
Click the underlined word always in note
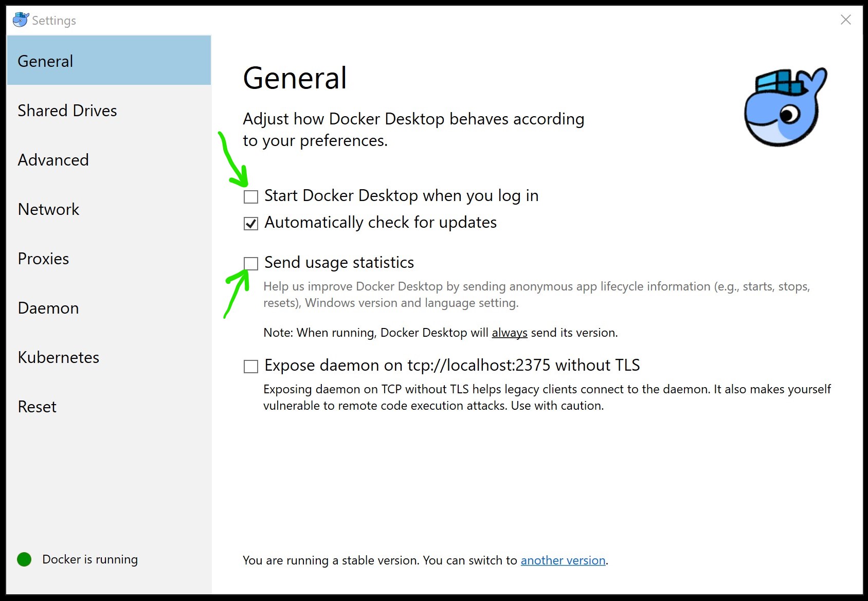pyautogui.click(x=510, y=333)
